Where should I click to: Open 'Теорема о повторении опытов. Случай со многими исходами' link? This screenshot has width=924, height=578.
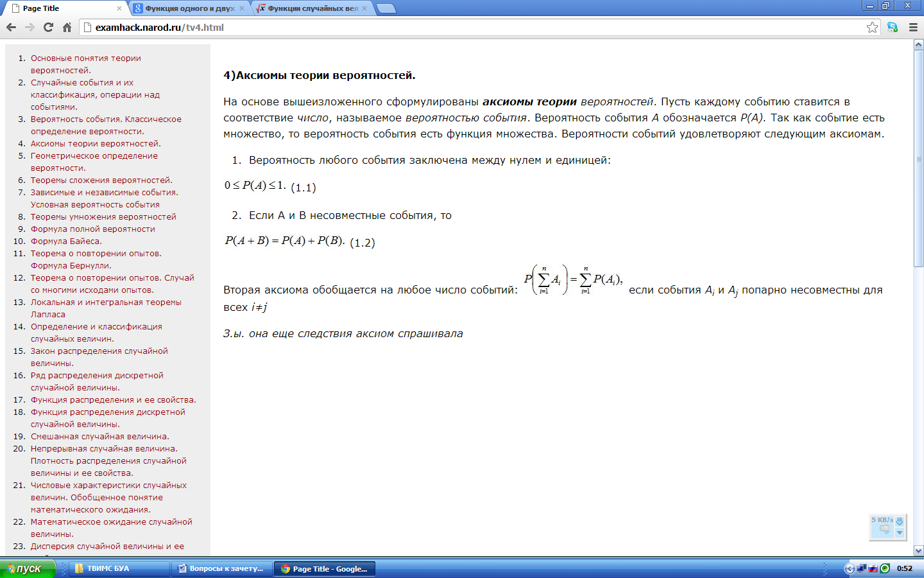[112, 284]
